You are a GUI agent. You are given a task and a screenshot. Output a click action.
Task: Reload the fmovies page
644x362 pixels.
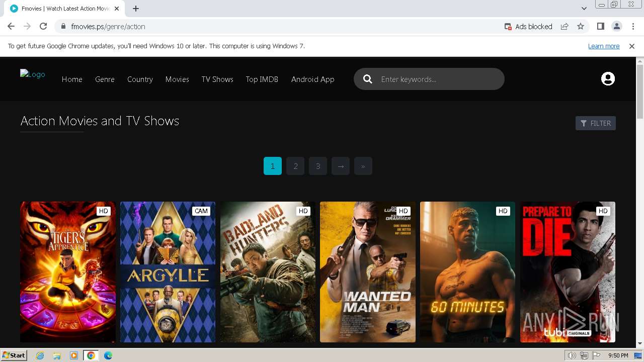pos(43,26)
